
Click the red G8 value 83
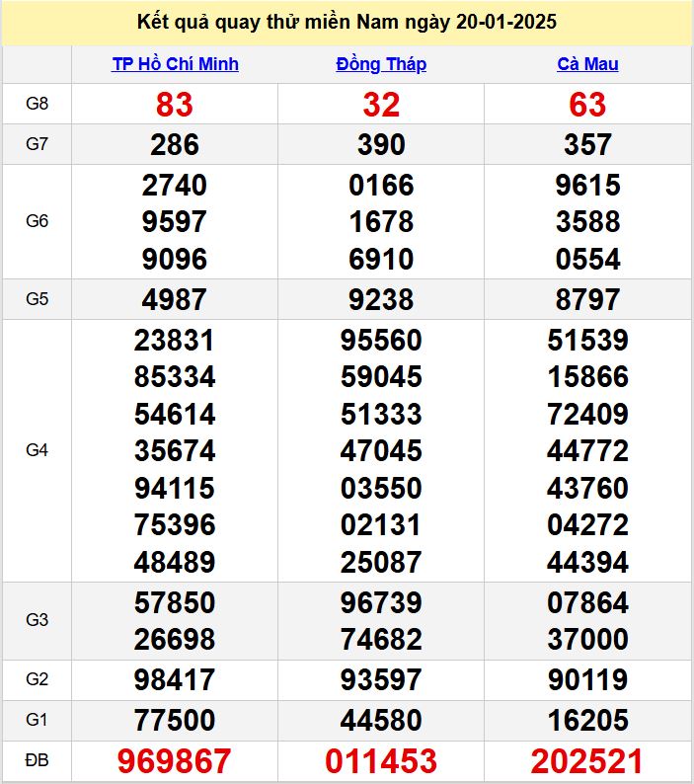[175, 105]
